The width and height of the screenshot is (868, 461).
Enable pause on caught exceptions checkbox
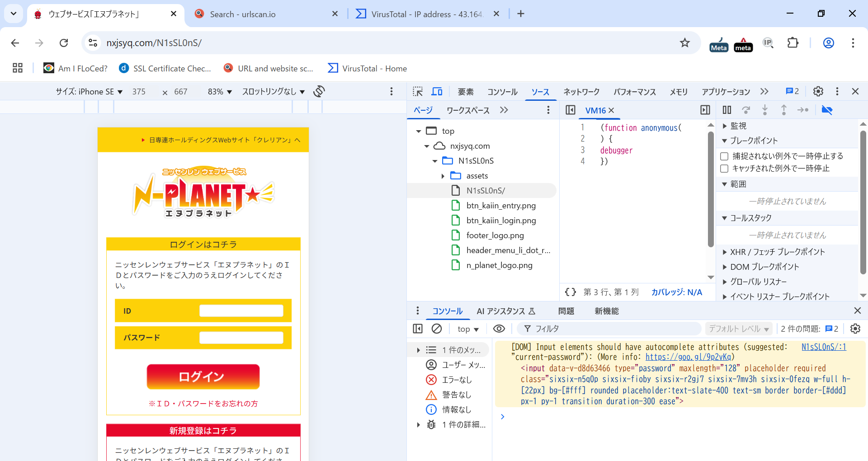pos(724,168)
